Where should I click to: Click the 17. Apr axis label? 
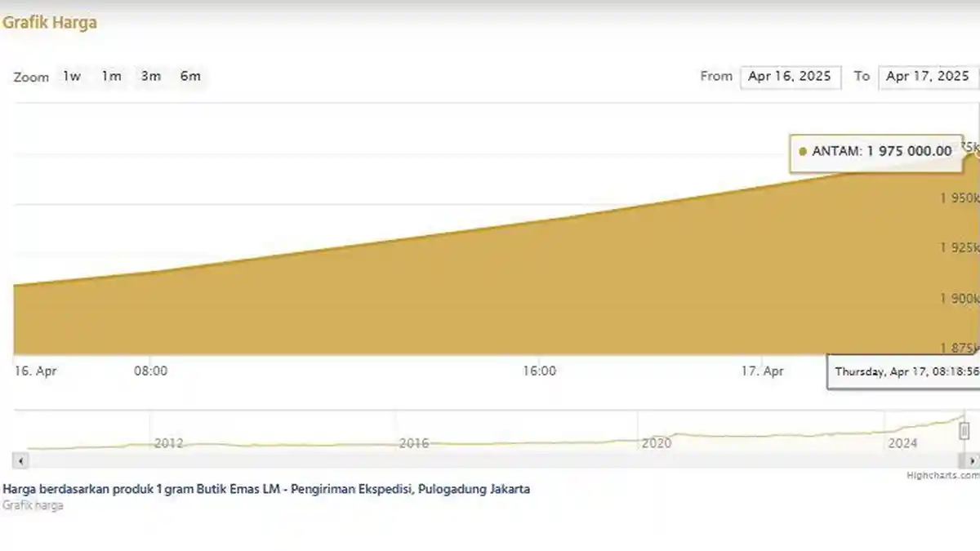click(763, 371)
